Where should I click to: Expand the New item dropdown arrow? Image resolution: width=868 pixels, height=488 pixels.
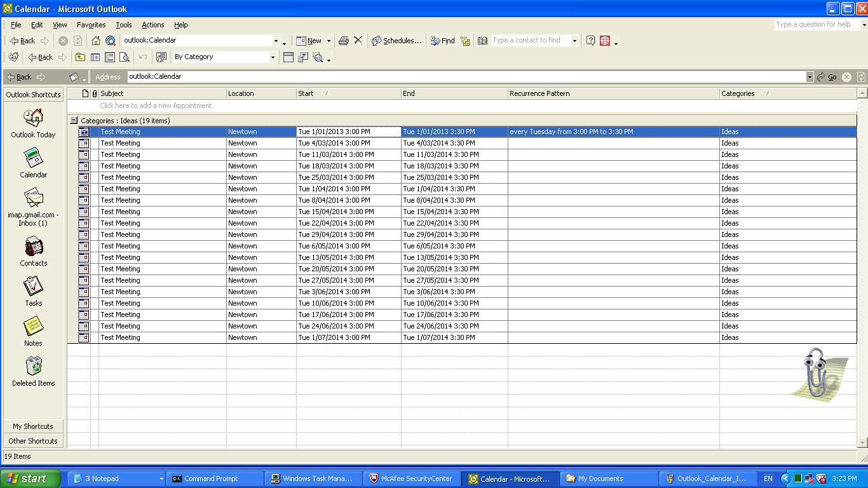[x=329, y=41]
